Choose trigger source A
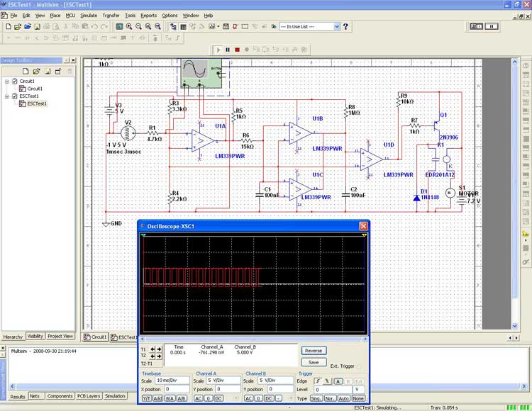The width and height of the screenshot is (532, 411). point(338,381)
